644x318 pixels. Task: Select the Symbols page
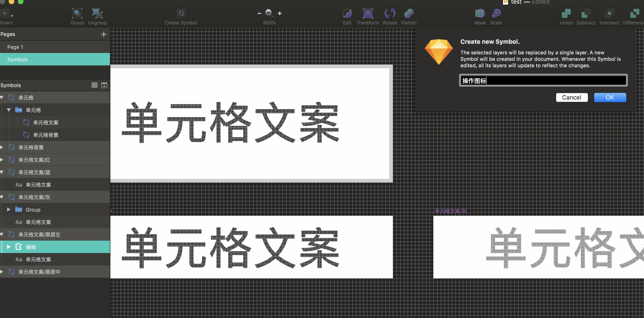17,60
